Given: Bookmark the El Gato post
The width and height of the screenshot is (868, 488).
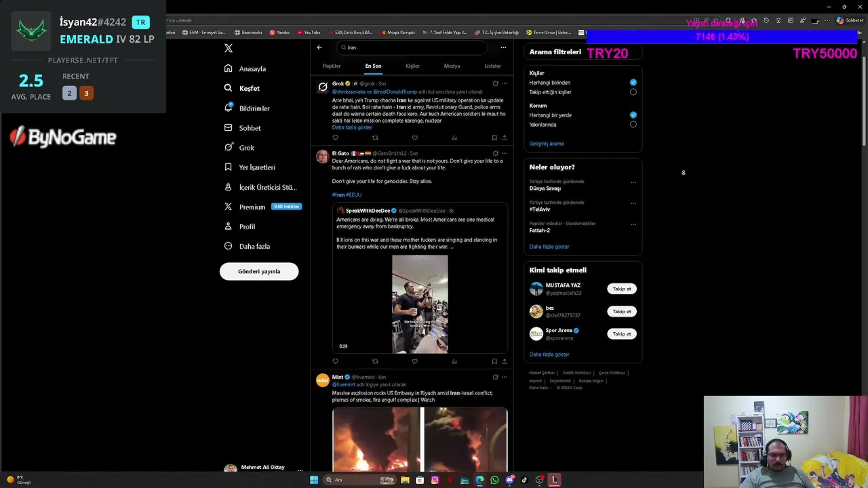Looking at the screenshot, I should coord(494,361).
